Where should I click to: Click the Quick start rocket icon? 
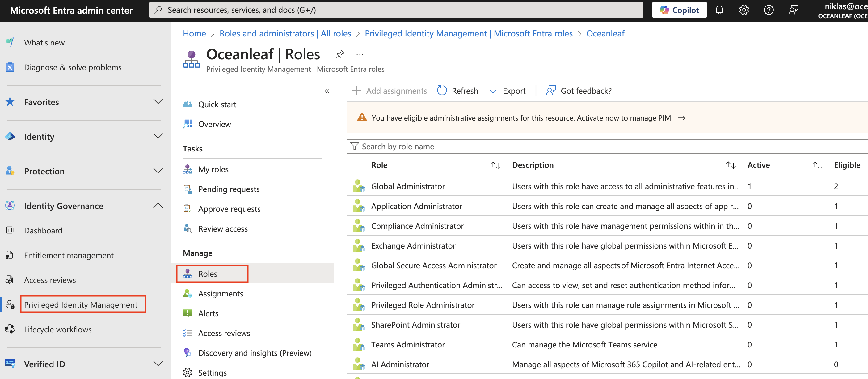(x=188, y=104)
